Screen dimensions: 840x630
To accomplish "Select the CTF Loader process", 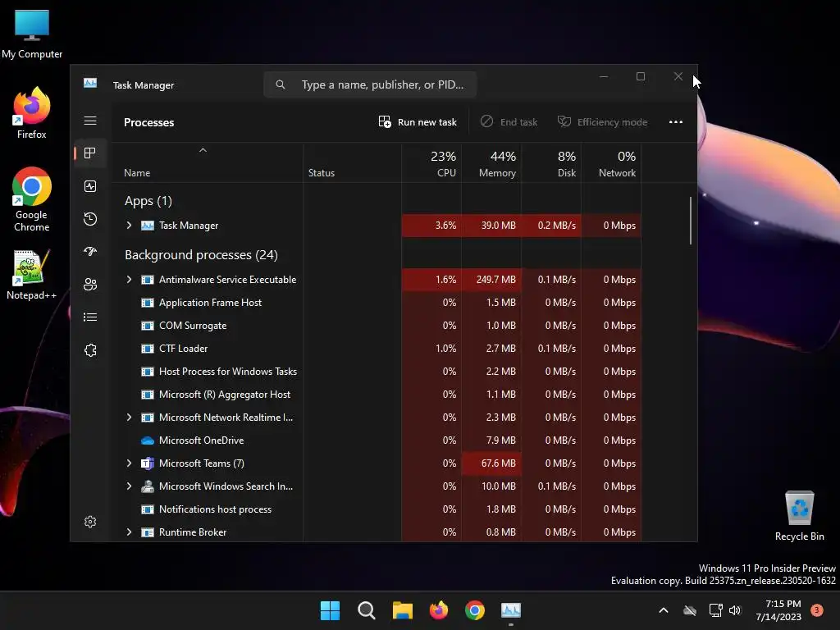I will [376, 349].
